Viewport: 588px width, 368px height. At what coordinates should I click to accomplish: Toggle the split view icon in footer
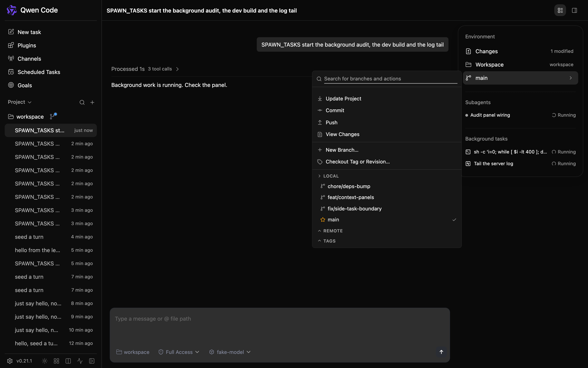coord(68,361)
